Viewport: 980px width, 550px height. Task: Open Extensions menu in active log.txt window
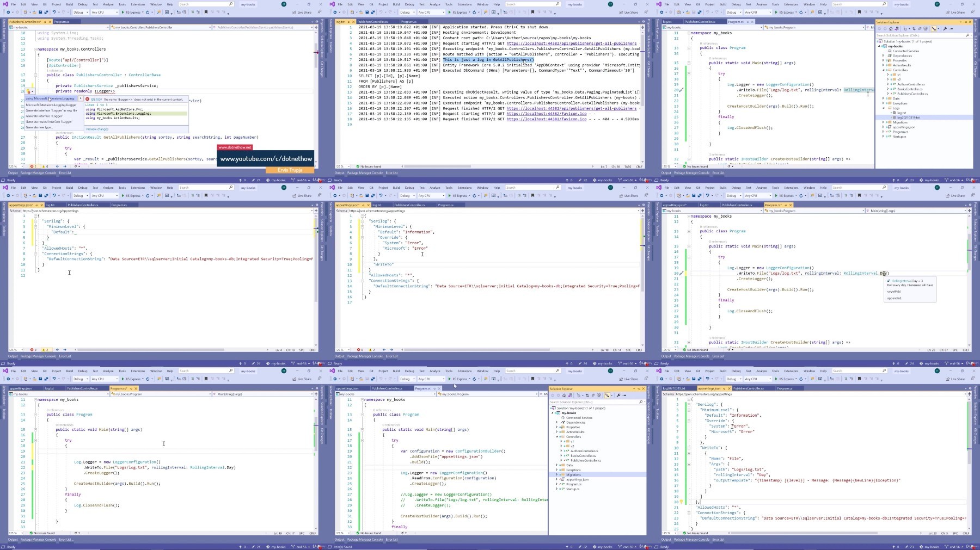(464, 4)
